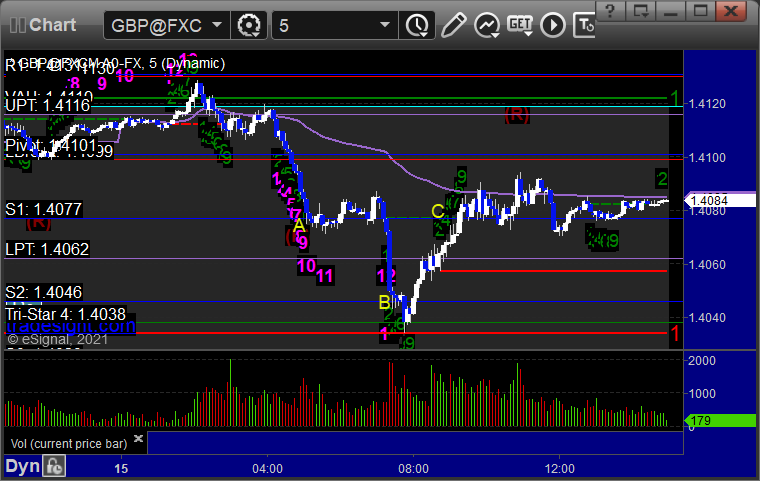The height and width of the screenshot is (481, 760).
Task: Click the Dyn mode label
Action: (22, 466)
